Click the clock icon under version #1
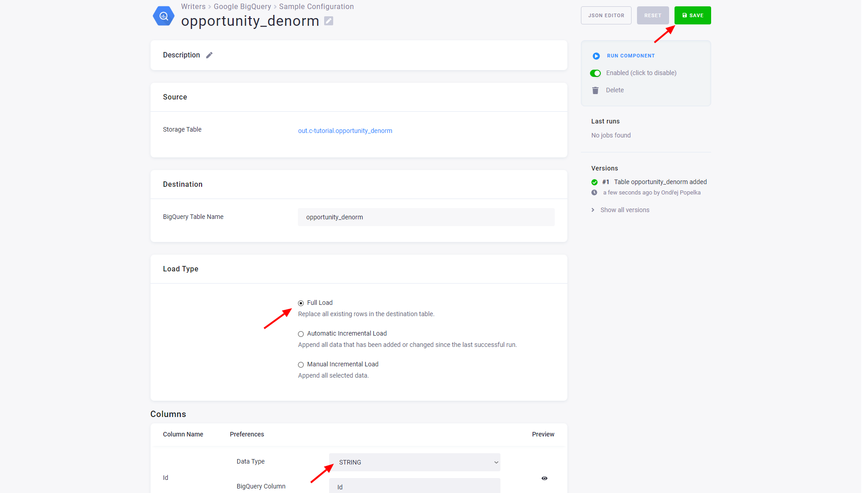 (x=594, y=193)
